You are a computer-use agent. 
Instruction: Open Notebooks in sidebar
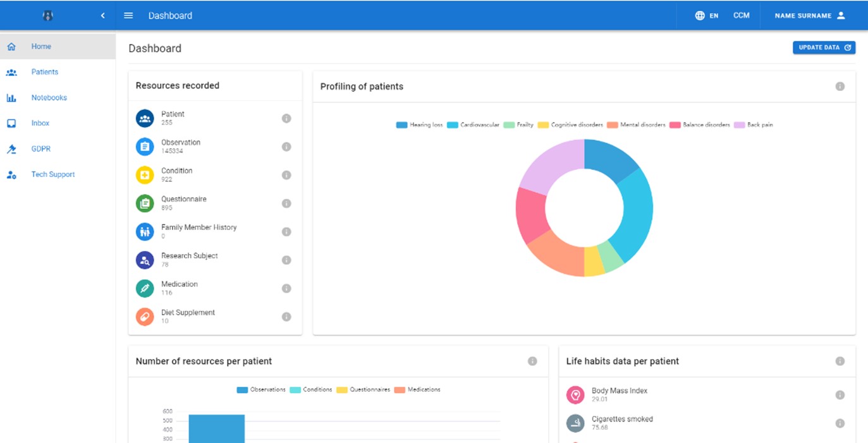[x=58, y=98]
